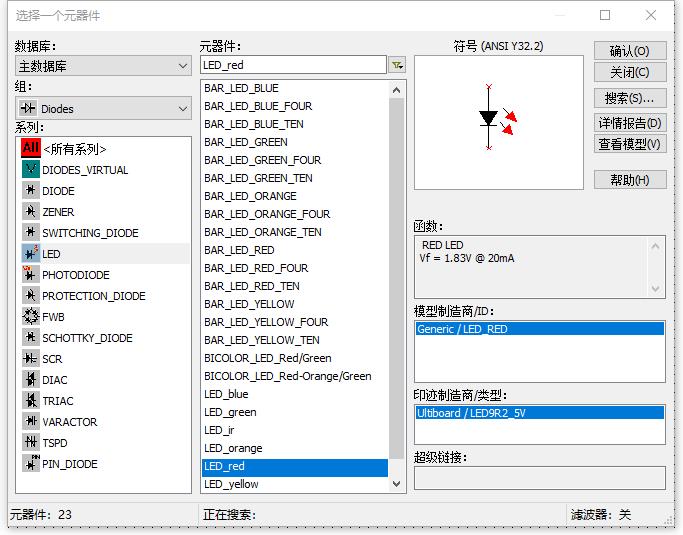Open 详情报告(D) detail report

(x=630, y=123)
